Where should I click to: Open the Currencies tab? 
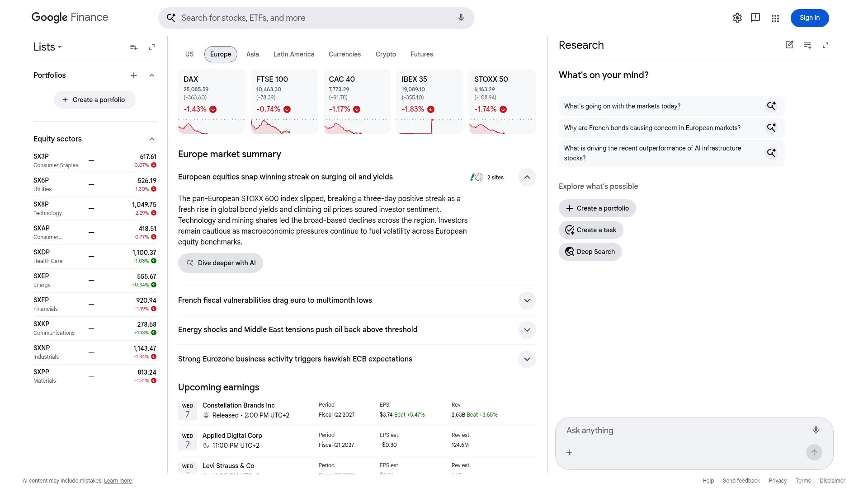(x=344, y=54)
